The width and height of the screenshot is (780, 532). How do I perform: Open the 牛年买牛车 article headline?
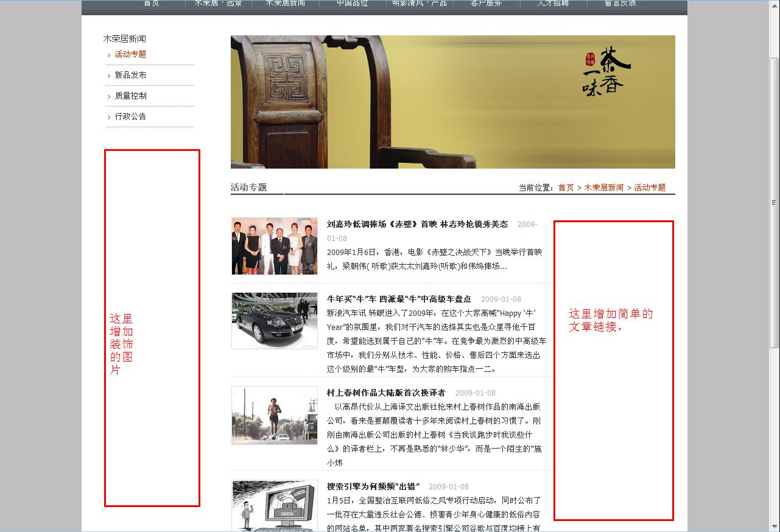[x=398, y=299]
